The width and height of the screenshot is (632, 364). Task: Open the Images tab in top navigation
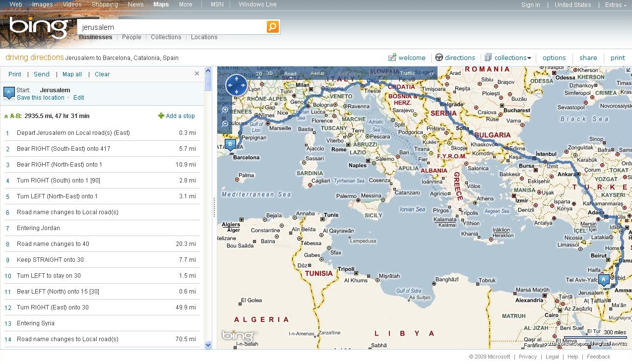pyautogui.click(x=42, y=4)
